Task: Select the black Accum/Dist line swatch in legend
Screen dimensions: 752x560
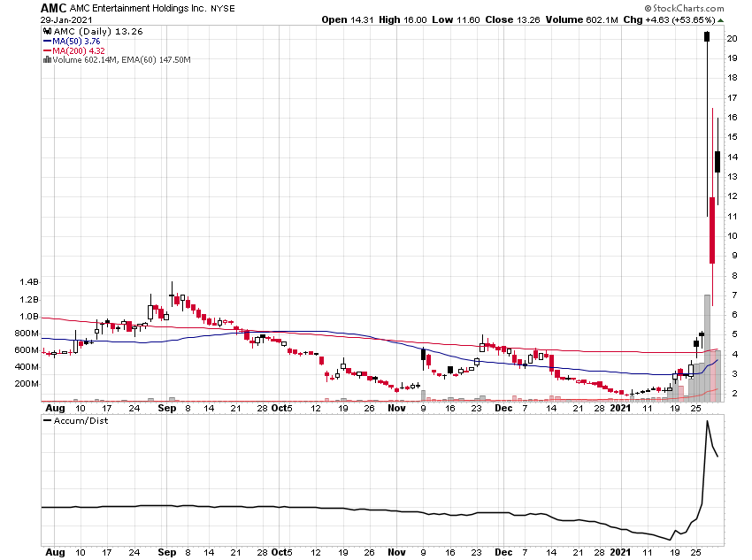Action: point(48,420)
